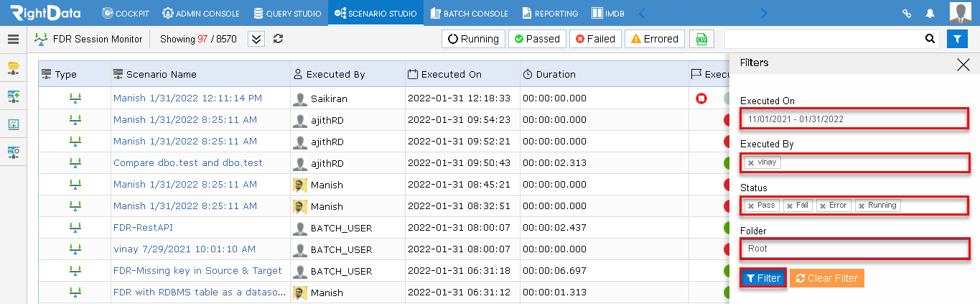Remove the vinay tag from Executed By

point(751,163)
